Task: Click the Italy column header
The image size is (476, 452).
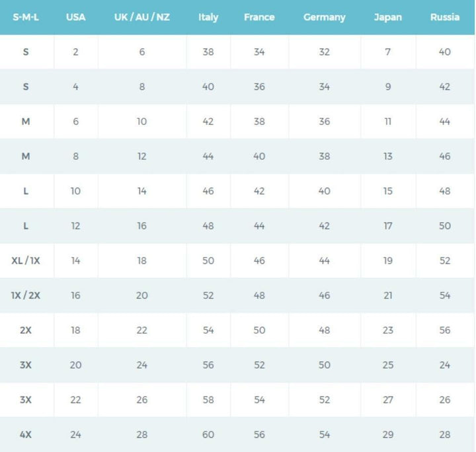Action: (208, 17)
